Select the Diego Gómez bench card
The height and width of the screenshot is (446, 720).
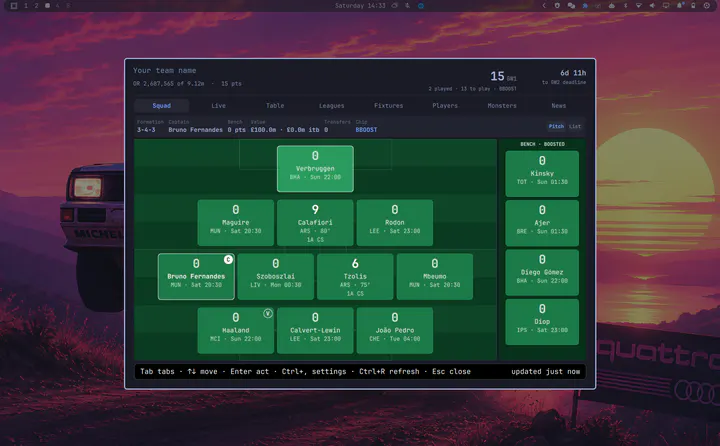pyautogui.click(x=542, y=272)
